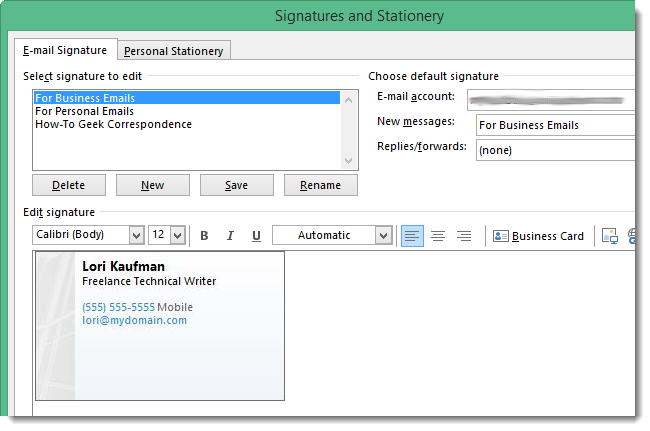650x431 pixels.
Task: Click the lori@mydomain.com email link
Action: coord(134,320)
